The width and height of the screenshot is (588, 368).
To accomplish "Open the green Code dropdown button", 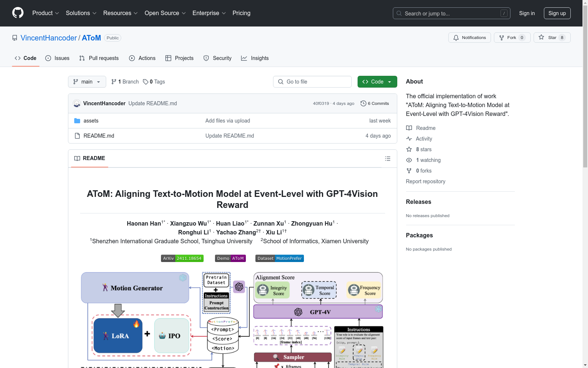I will (x=377, y=82).
